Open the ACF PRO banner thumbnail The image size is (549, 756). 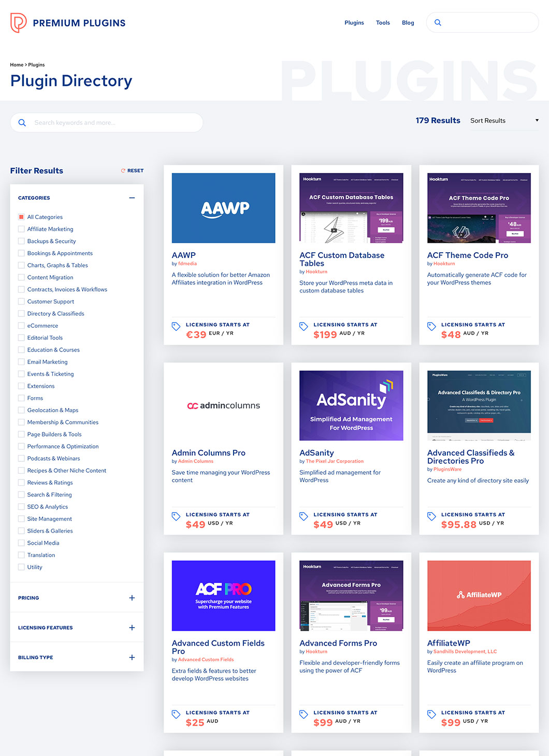click(223, 595)
